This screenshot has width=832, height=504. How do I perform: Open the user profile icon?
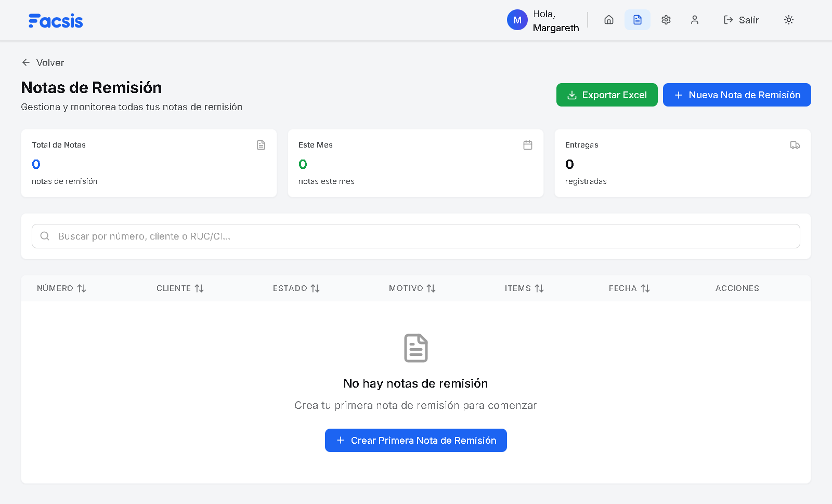[x=695, y=20]
